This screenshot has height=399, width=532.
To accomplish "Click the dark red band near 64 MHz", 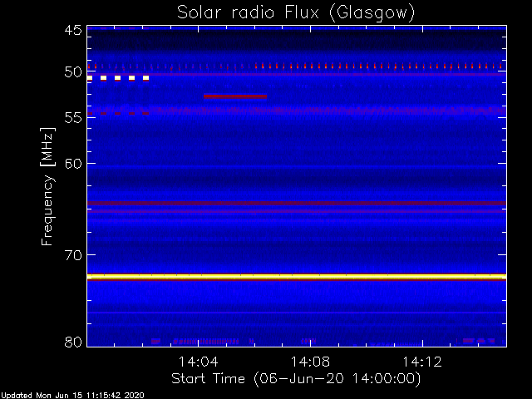I will (x=297, y=203).
